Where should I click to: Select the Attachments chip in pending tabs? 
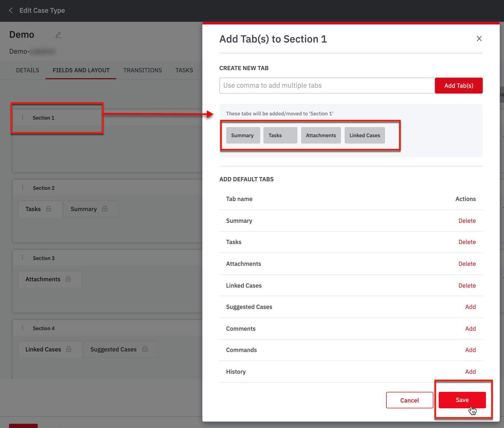[321, 135]
